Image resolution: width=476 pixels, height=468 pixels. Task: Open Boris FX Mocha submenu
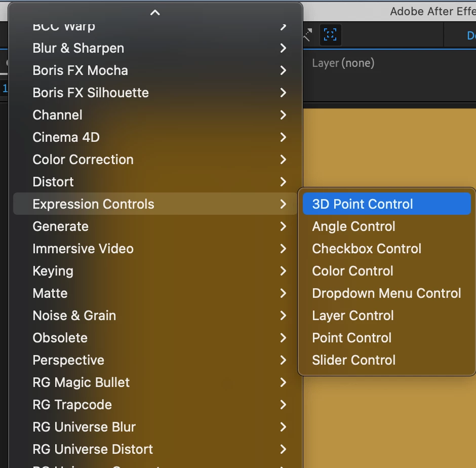point(155,70)
